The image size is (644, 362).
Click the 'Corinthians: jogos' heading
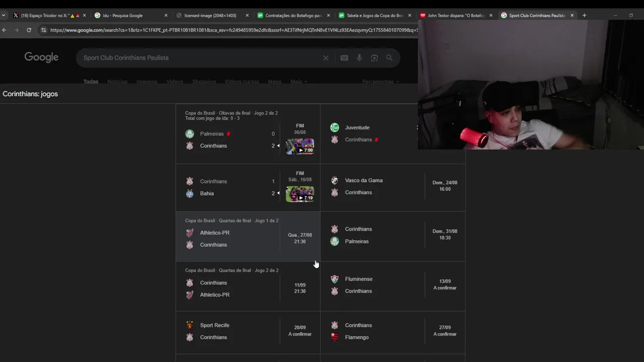[x=30, y=94]
